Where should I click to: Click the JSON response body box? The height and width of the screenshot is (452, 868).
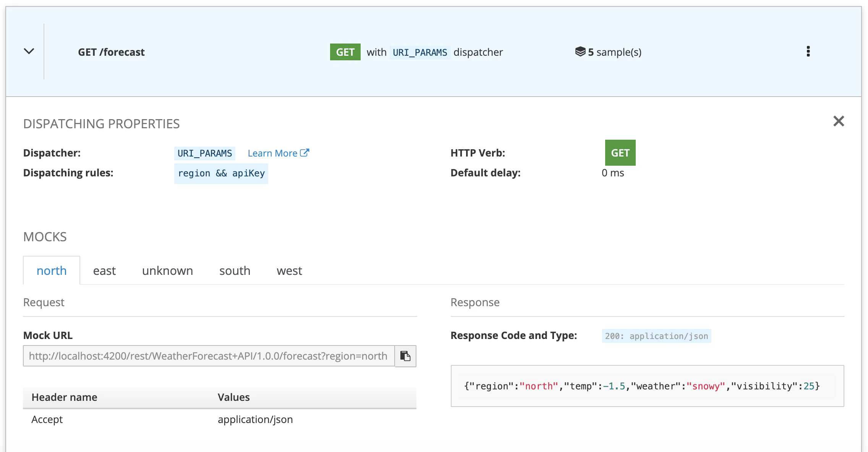pos(647,386)
